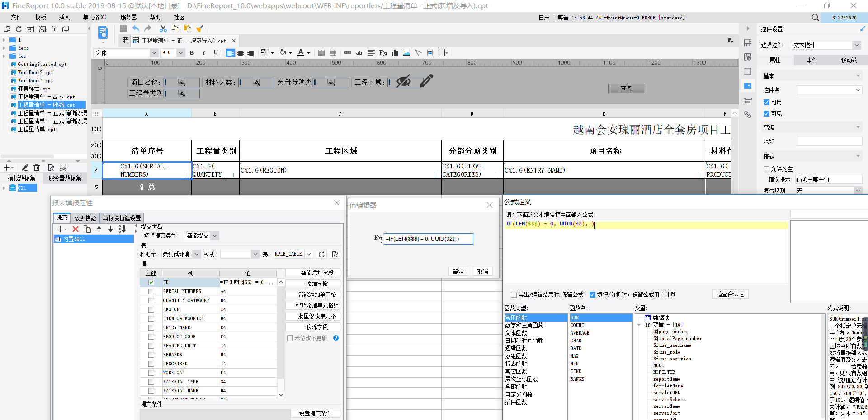Open the 服务器 menu
The width and height of the screenshot is (868, 420).
point(128,17)
